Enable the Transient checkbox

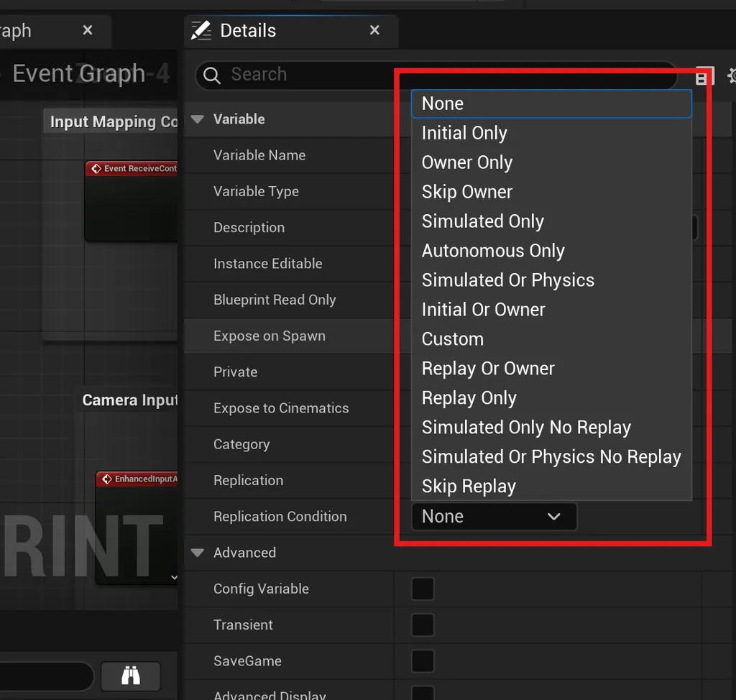(x=423, y=625)
